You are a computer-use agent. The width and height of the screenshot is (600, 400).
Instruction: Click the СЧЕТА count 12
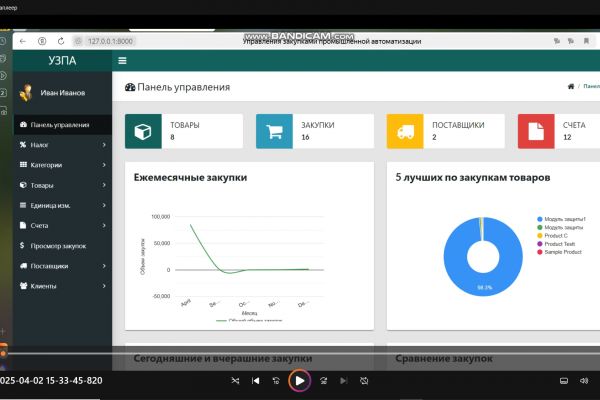click(567, 137)
